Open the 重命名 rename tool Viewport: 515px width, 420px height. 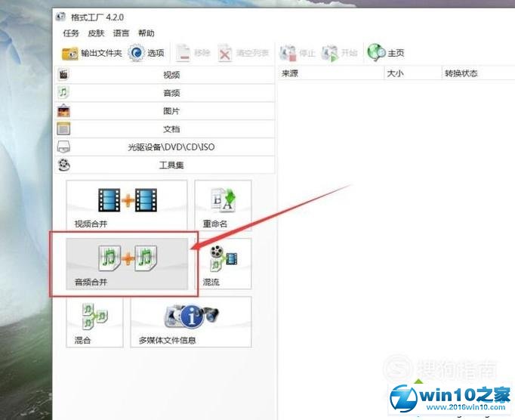[x=223, y=205]
